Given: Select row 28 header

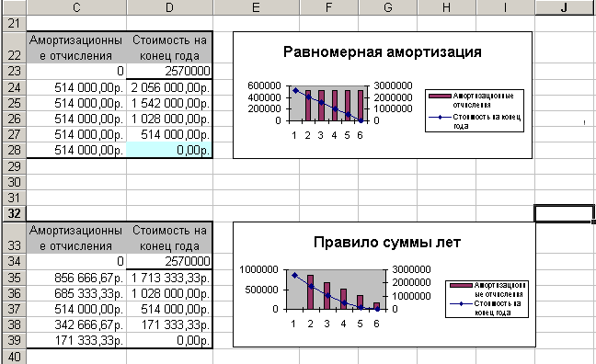Looking at the screenshot, I should (14, 150).
